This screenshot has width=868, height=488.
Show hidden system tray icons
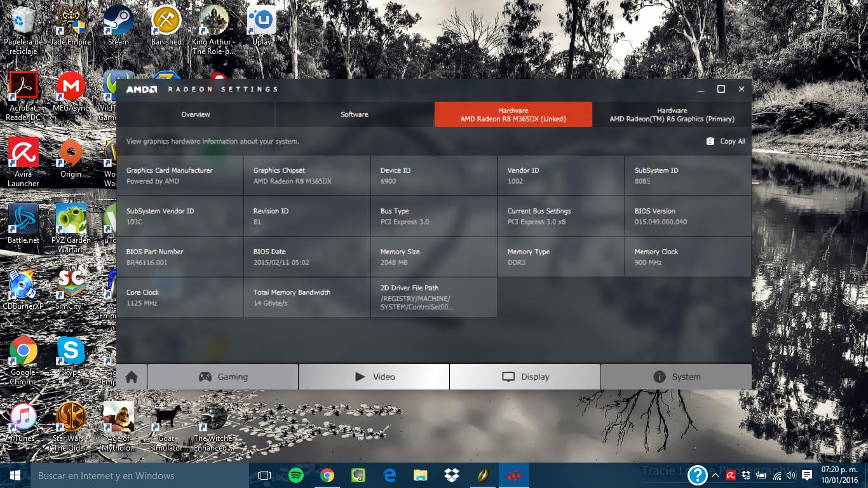click(715, 475)
